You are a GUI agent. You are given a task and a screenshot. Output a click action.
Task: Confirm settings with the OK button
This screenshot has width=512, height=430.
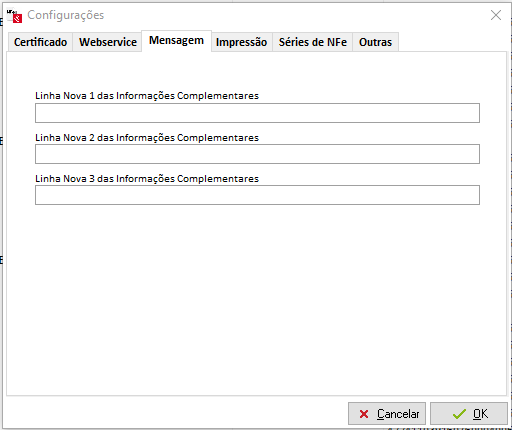469,414
